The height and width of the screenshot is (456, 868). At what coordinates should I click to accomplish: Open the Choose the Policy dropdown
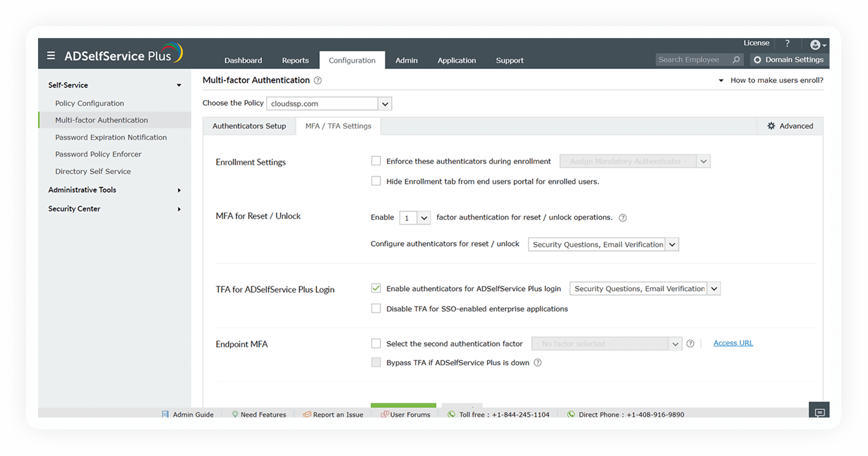tap(385, 104)
